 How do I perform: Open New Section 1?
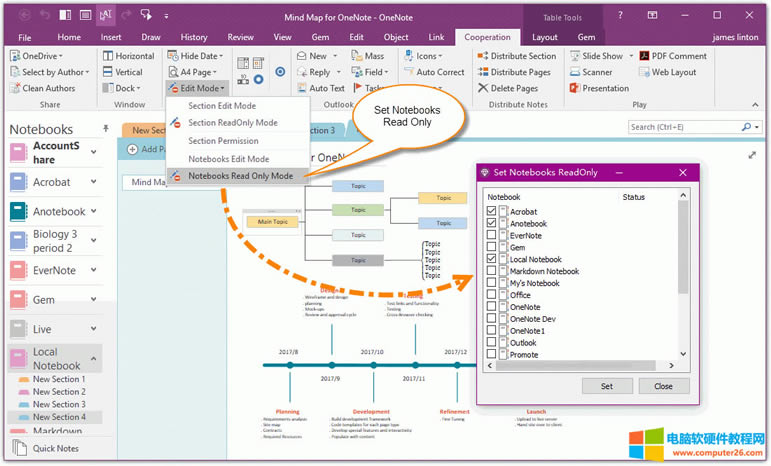(x=59, y=379)
